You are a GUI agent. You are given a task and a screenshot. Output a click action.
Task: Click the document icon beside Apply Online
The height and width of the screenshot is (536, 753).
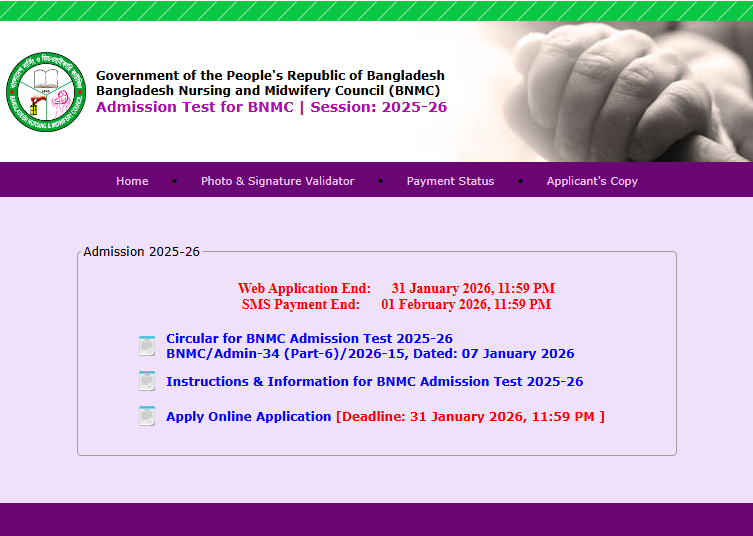(x=147, y=416)
